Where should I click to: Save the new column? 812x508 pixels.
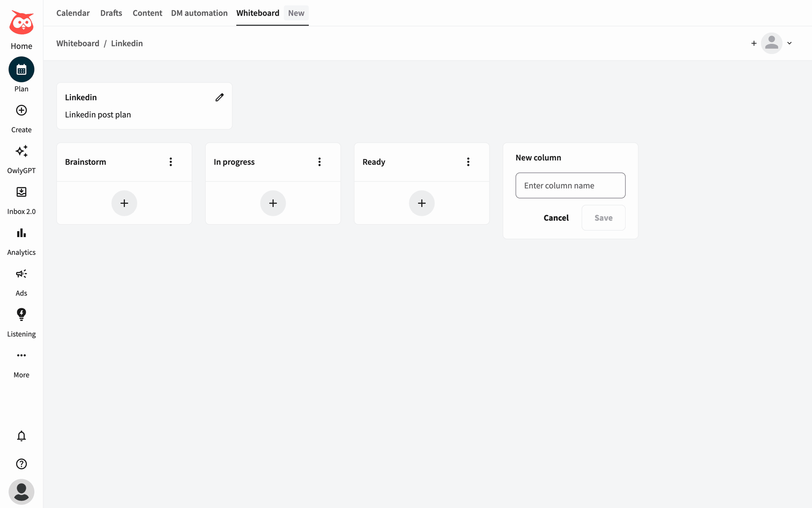[604, 218]
